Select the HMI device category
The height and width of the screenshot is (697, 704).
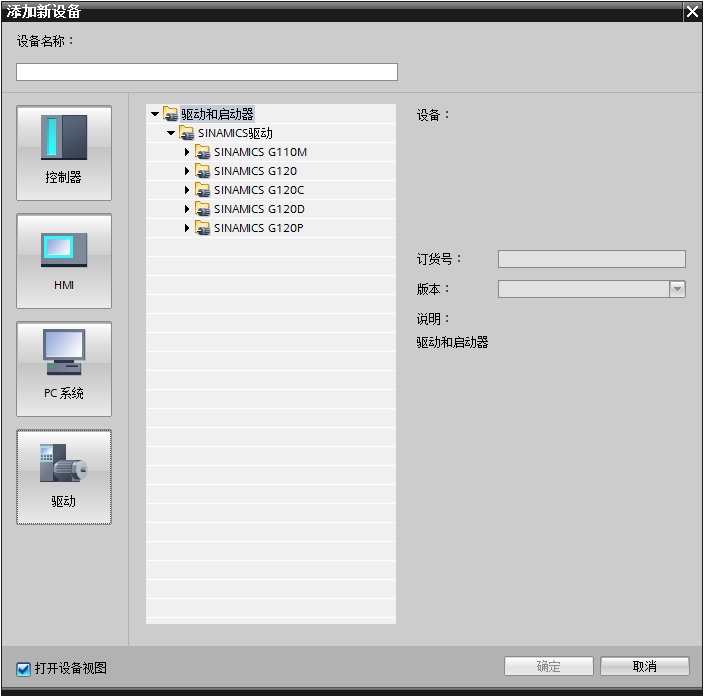pos(64,261)
